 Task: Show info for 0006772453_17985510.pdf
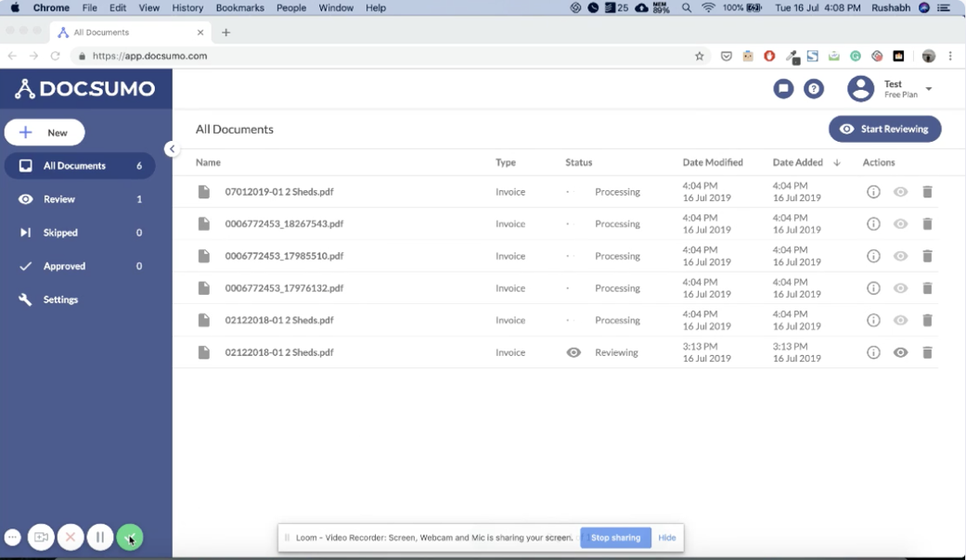click(x=873, y=256)
